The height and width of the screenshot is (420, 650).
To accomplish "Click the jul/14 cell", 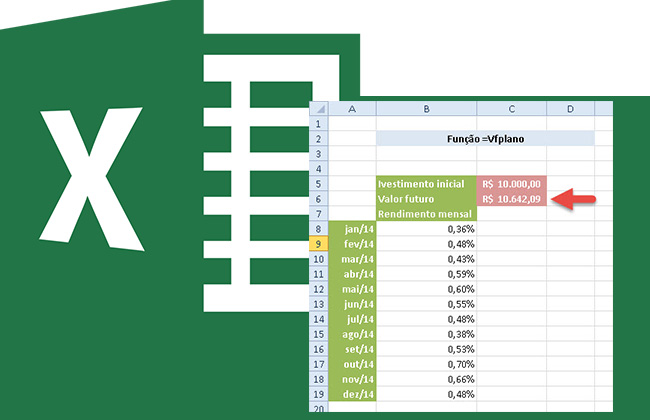I will click(x=352, y=318).
